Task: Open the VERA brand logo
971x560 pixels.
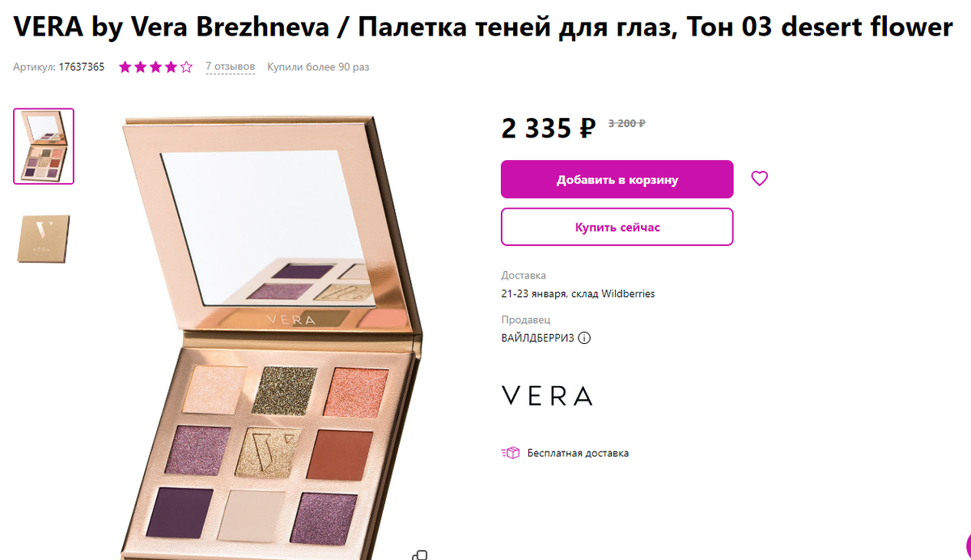Action: tap(547, 396)
